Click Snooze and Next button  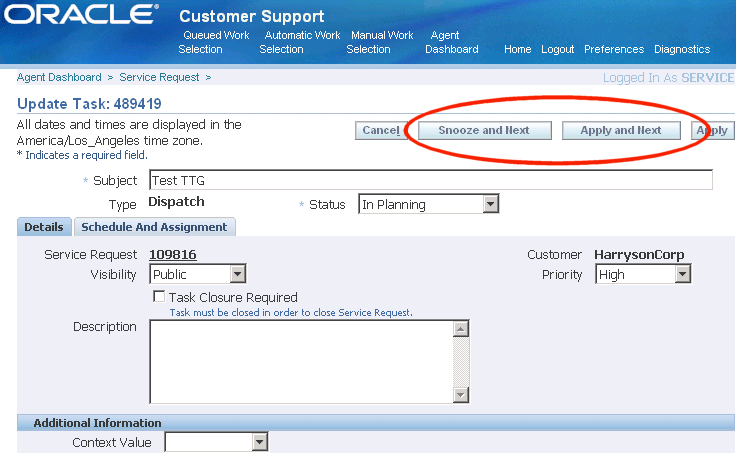pyautogui.click(x=484, y=131)
